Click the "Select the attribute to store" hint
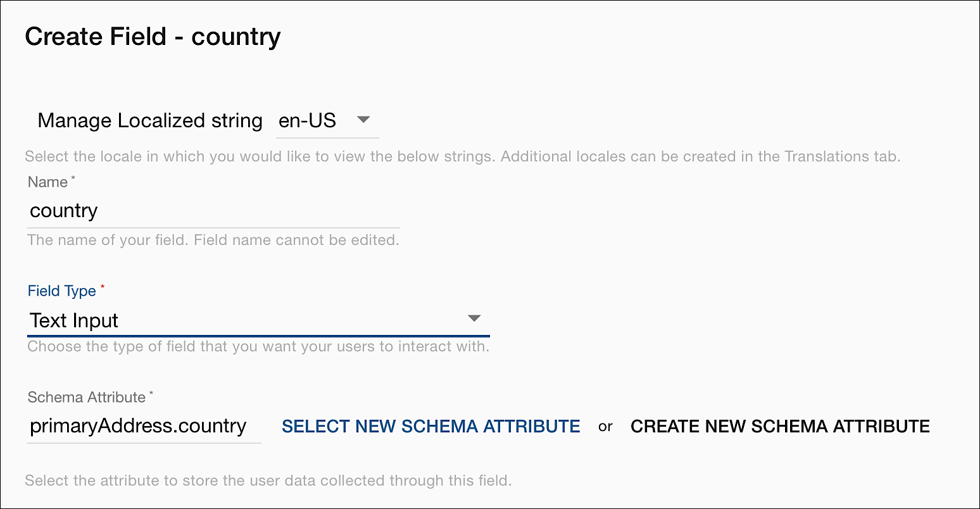 click(x=268, y=481)
